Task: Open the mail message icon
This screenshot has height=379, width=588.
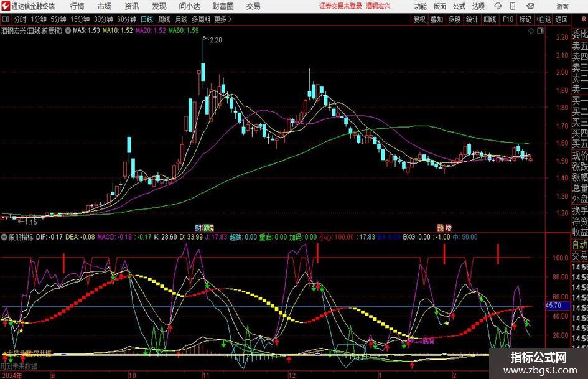Action: pyautogui.click(x=530, y=6)
